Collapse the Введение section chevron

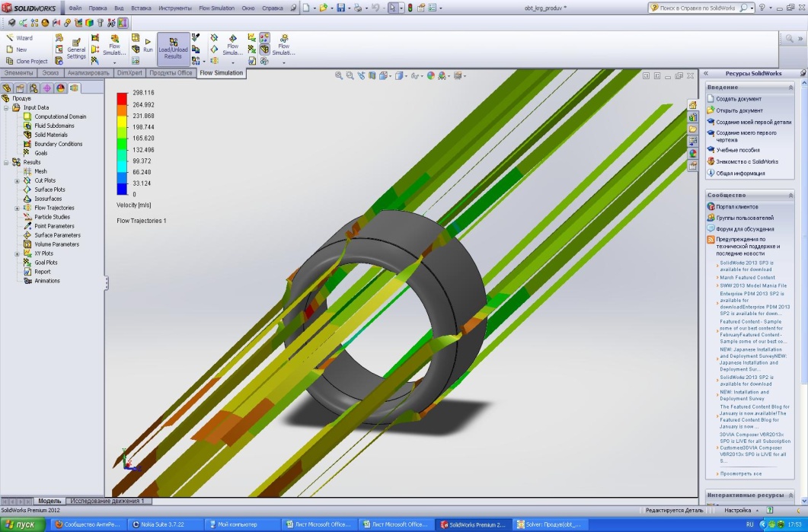pyautogui.click(x=790, y=88)
